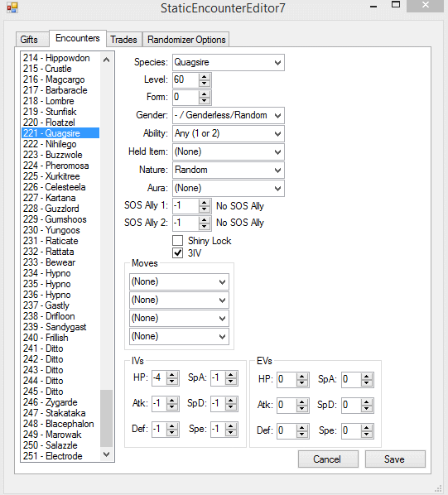Select 233 - Bewear encounter
The width and height of the screenshot is (448, 495).
tap(60, 262)
